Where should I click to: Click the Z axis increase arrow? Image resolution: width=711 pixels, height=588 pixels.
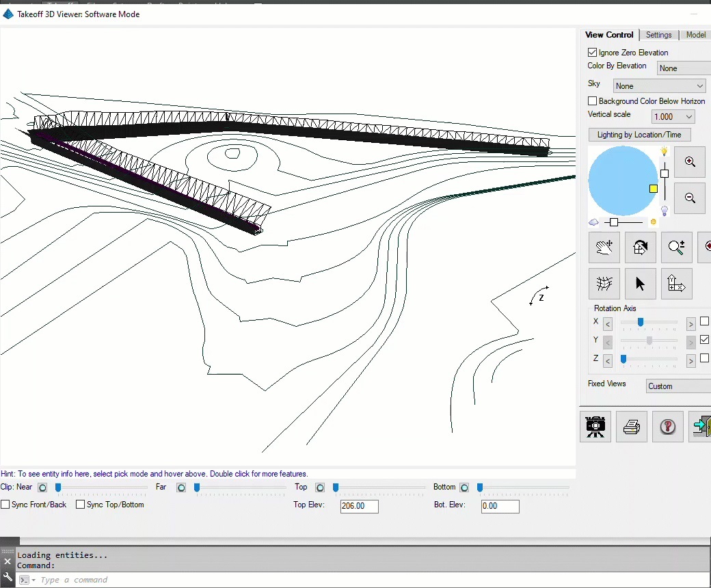[690, 361]
